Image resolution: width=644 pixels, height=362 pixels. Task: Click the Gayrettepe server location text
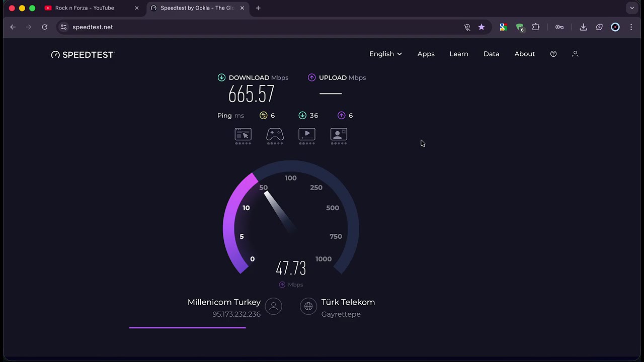[x=341, y=314]
